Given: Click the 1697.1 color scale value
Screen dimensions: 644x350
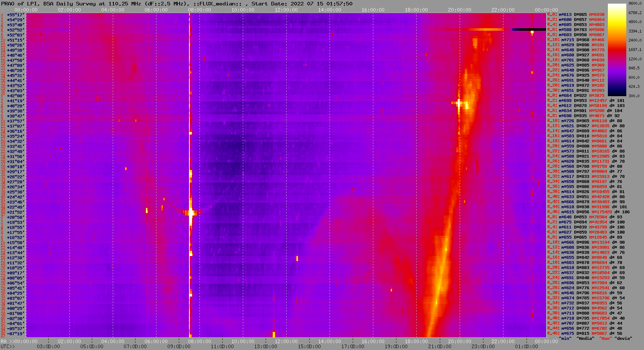Looking at the screenshot, I should point(635,50).
